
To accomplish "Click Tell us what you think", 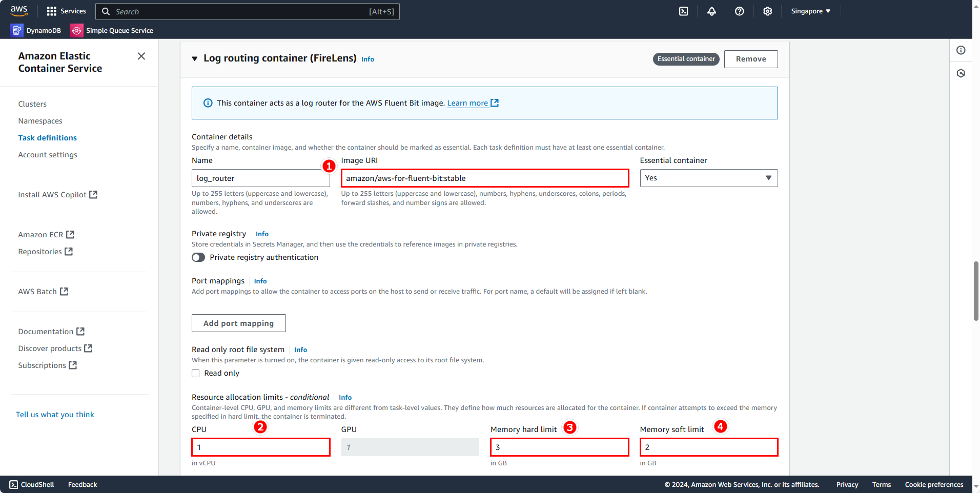I will [55, 415].
